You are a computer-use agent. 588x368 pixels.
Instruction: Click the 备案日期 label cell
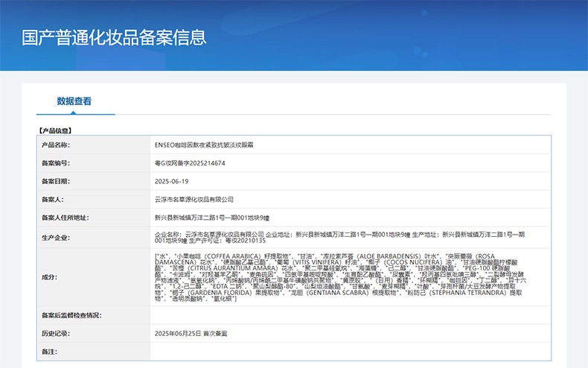click(x=93, y=181)
